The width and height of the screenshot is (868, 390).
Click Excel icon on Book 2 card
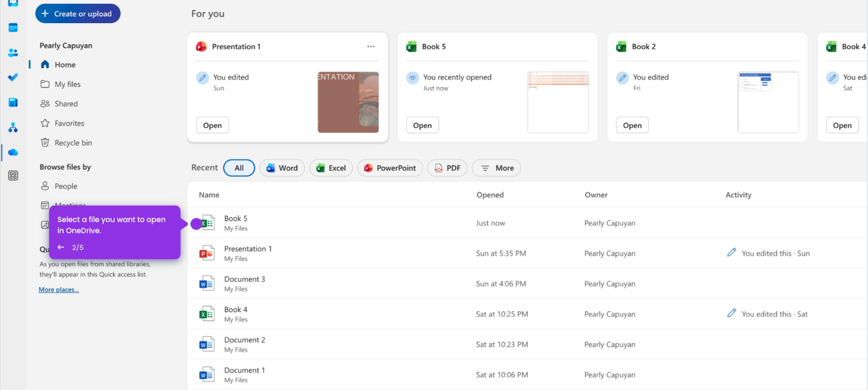(621, 47)
